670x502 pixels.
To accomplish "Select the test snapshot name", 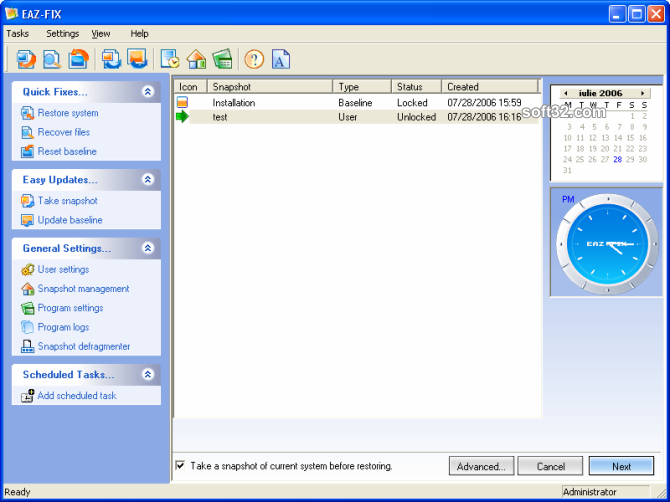I will (220, 117).
